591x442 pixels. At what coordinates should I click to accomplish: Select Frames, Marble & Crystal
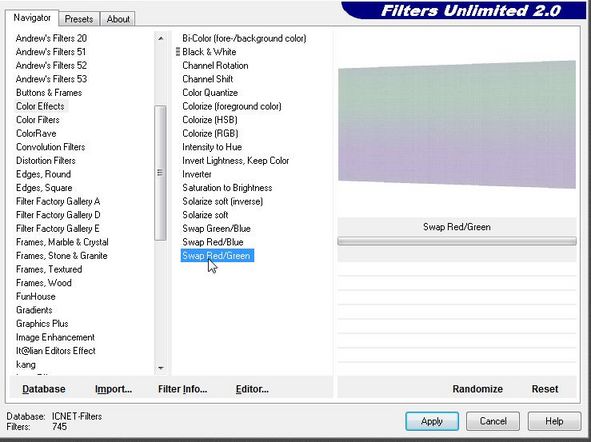62,242
